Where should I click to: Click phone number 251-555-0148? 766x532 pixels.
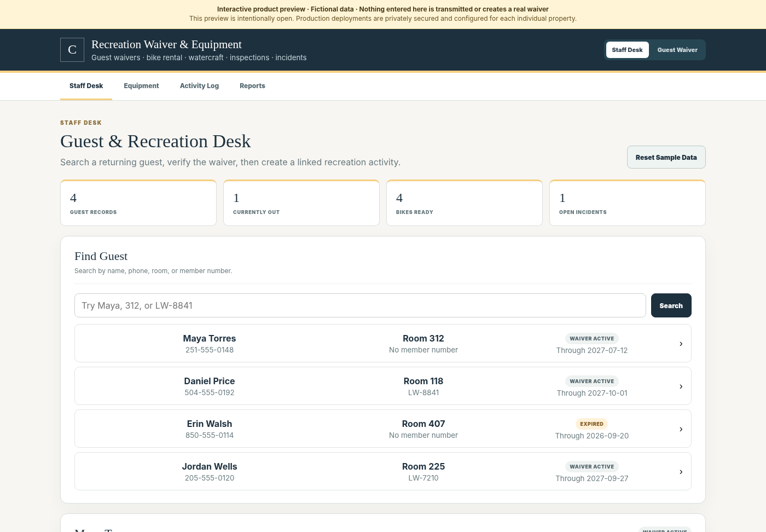tap(210, 350)
